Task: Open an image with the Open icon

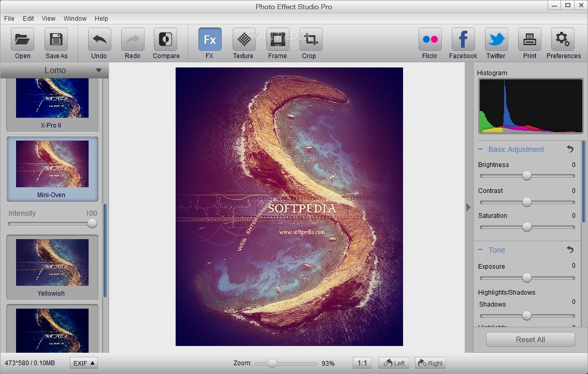Action: point(22,39)
